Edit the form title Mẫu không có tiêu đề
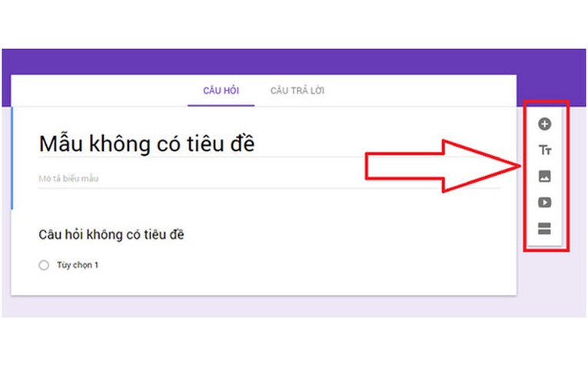This screenshot has width=588, height=367. pos(147,144)
